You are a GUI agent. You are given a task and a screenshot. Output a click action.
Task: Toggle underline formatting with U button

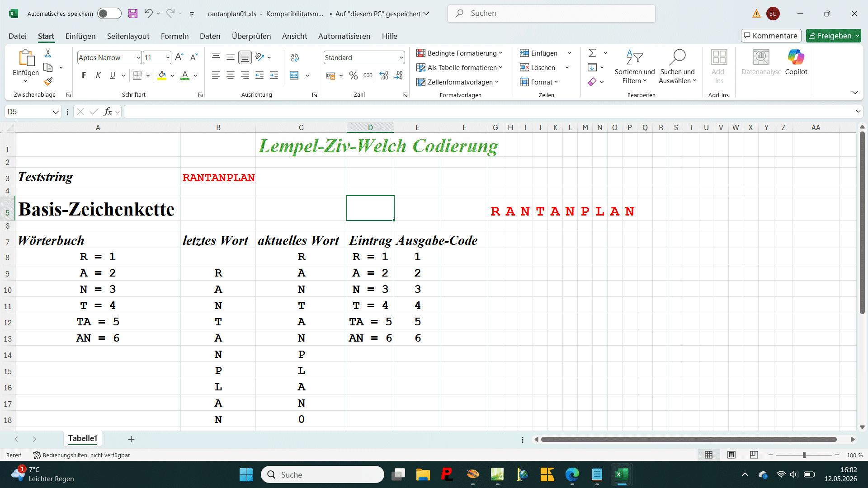tap(113, 75)
